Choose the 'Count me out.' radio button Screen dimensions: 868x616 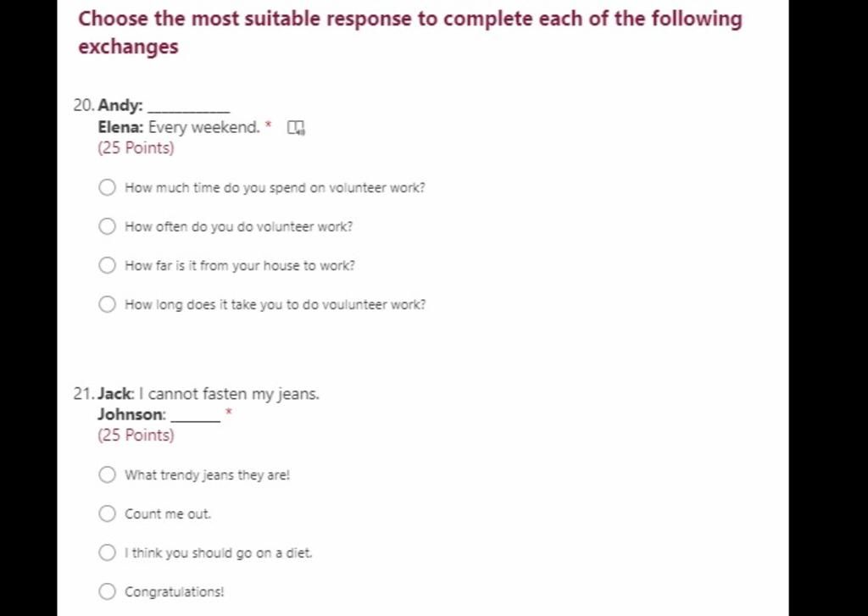[107, 513]
